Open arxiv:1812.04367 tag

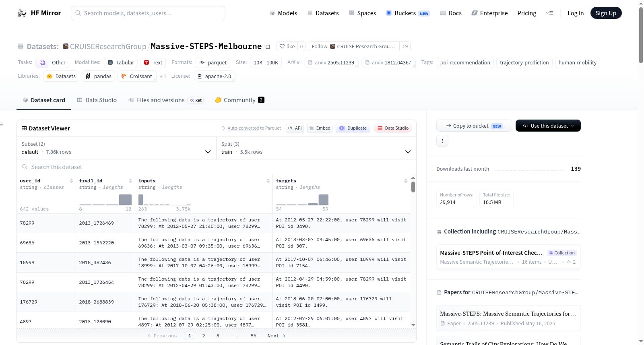(x=388, y=62)
